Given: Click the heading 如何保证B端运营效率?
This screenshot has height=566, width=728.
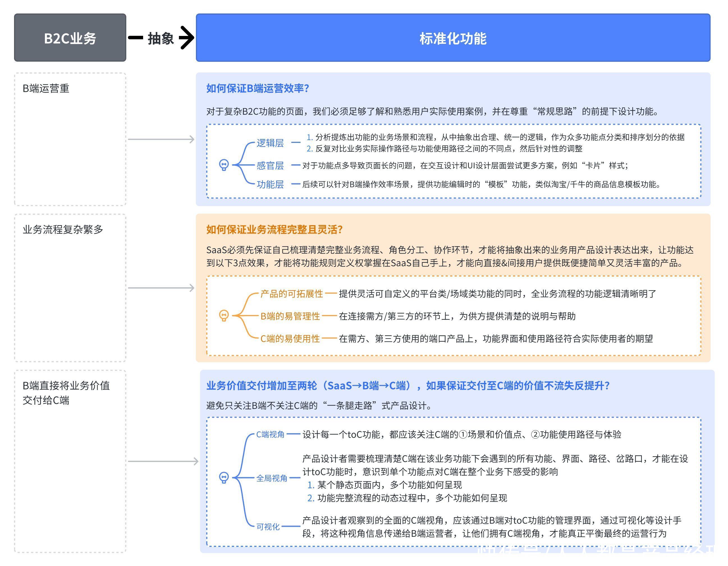Looking at the screenshot, I should pyautogui.click(x=258, y=88).
